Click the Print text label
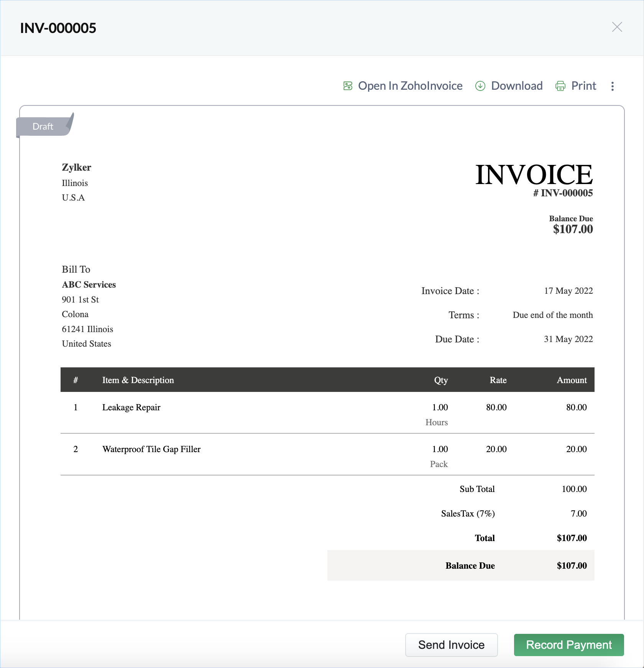 click(x=583, y=86)
